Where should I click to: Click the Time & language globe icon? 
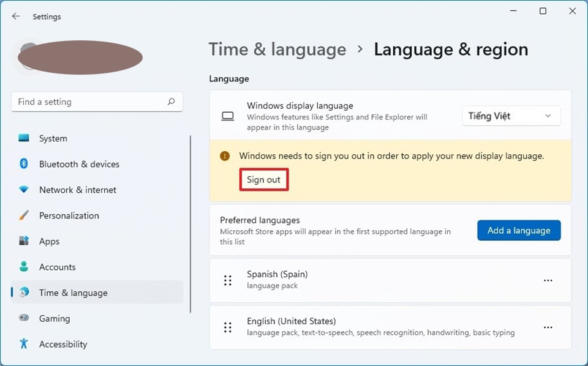pyautogui.click(x=24, y=292)
